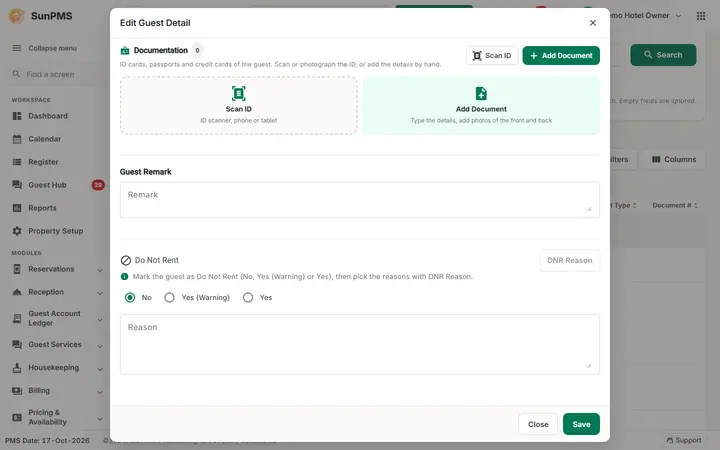Viewport: 720px width, 450px height.
Task: Click the Save button
Action: (x=581, y=424)
